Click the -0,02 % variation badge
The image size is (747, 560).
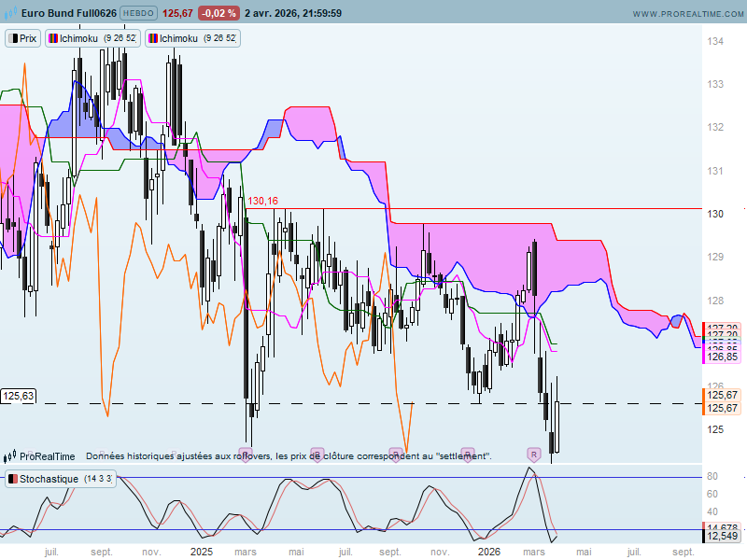coord(219,14)
